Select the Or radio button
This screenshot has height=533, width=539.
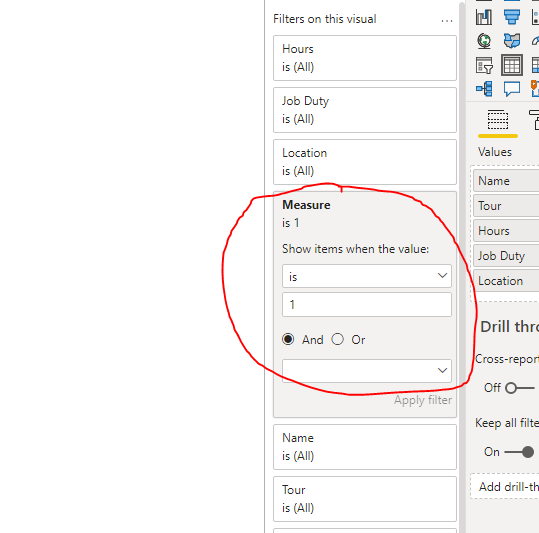click(x=338, y=339)
